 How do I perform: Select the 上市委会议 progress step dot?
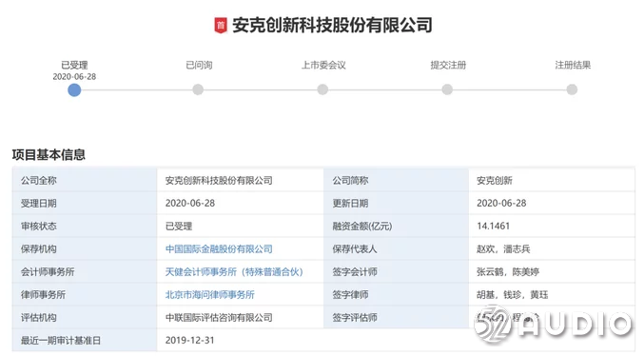322,89
